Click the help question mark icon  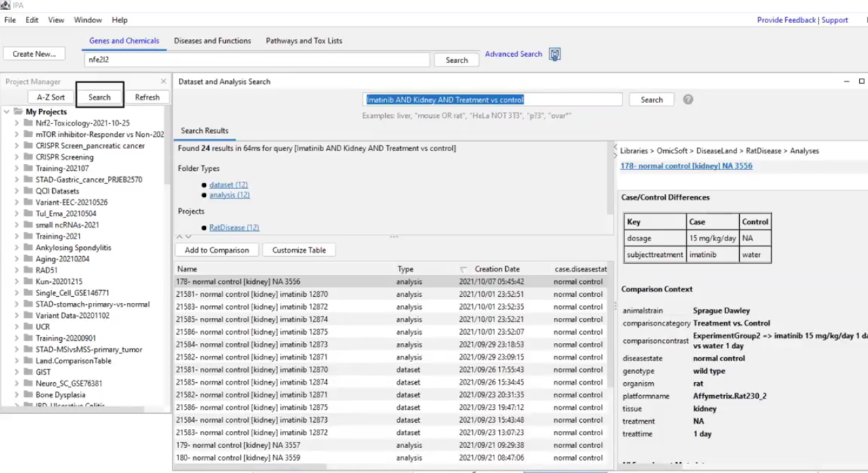[688, 100]
